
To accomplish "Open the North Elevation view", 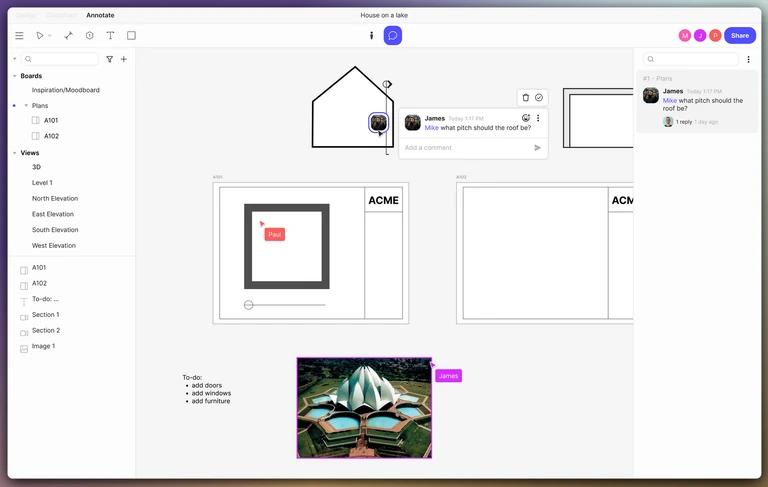I will coord(55,198).
